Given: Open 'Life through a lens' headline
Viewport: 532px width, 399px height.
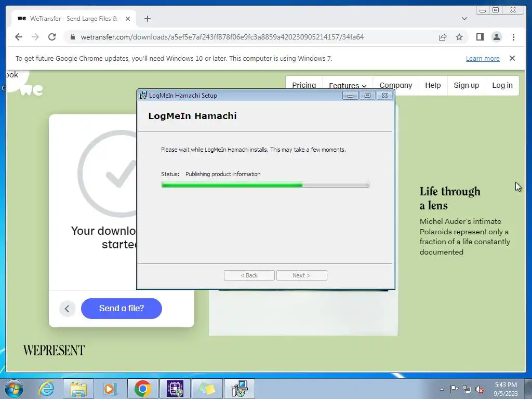Looking at the screenshot, I should [x=450, y=198].
